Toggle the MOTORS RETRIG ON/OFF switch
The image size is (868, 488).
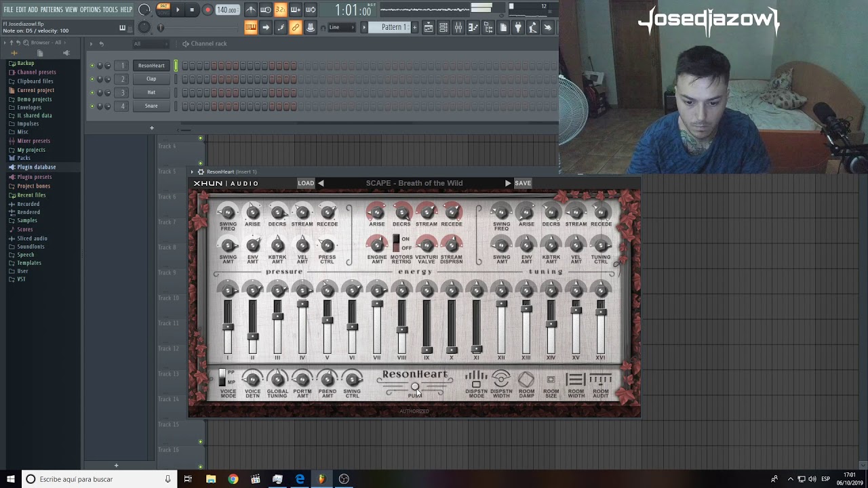click(x=397, y=243)
